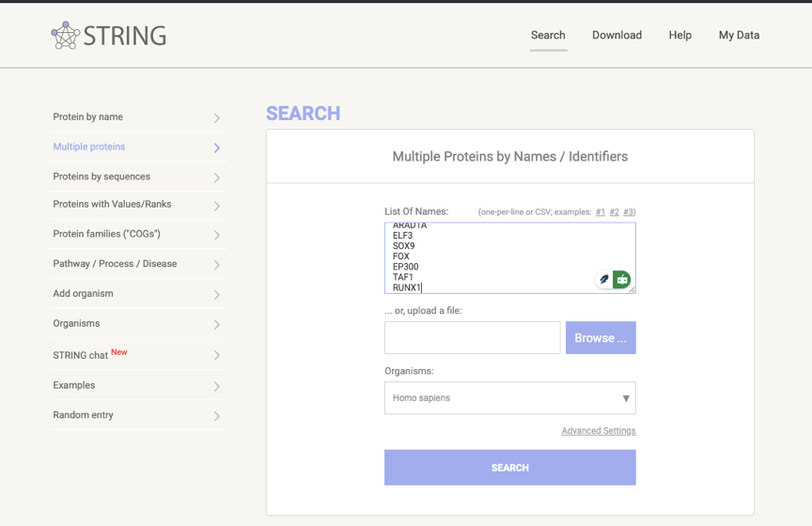Click the chevron beside Pathway / Process / Disease
Screen dimensions: 812x526
coord(217,265)
